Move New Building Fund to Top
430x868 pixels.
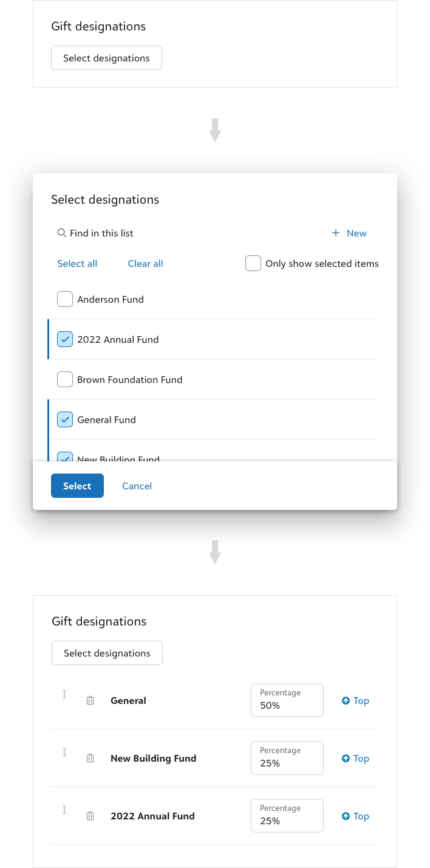click(355, 758)
